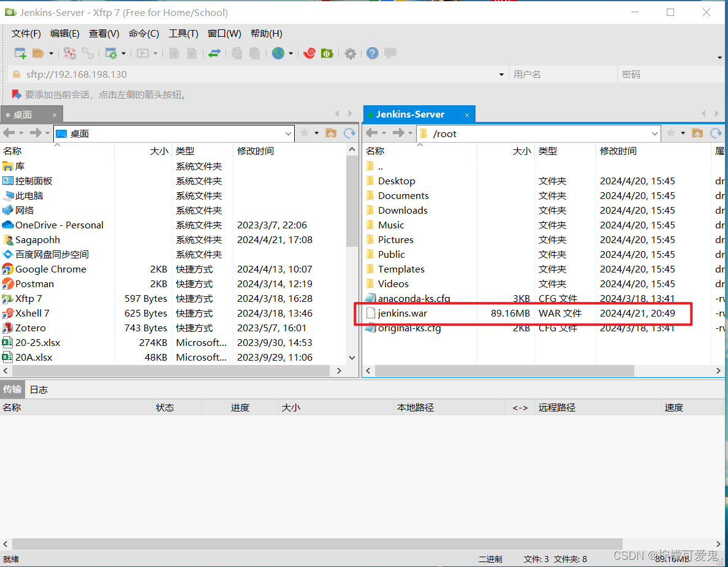Expand the 桌面 local path dropdown
This screenshot has height=567, width=728.
click(288, 133)
